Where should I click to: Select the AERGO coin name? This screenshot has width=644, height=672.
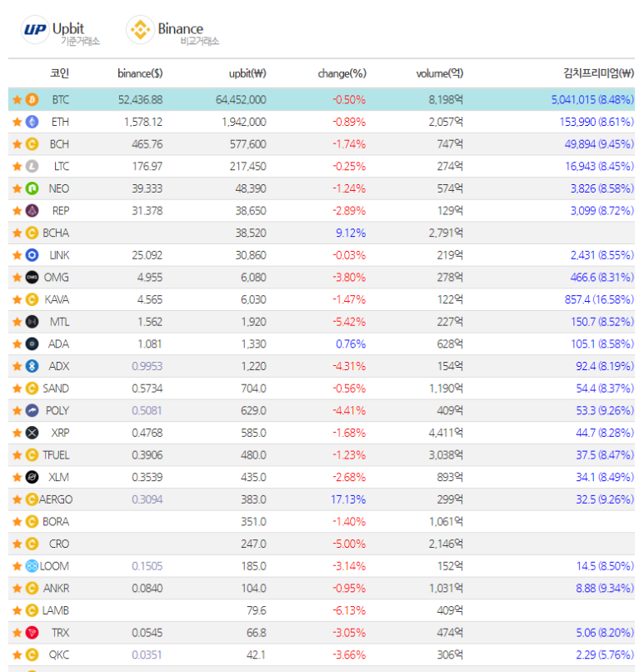56,499
